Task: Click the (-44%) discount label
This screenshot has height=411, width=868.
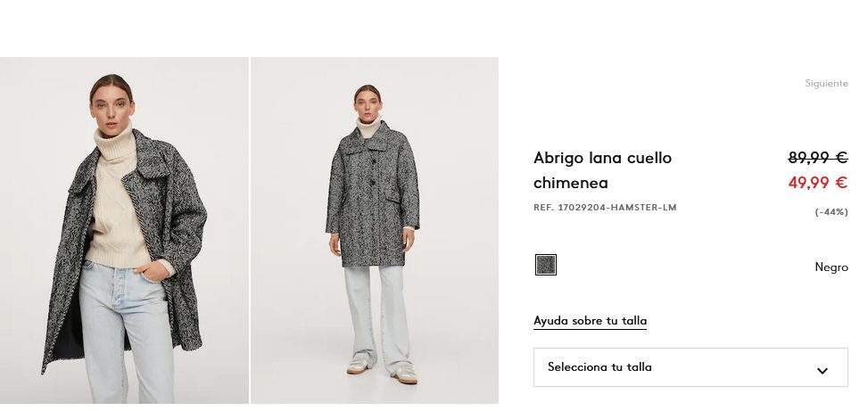Action: [831, 212]
